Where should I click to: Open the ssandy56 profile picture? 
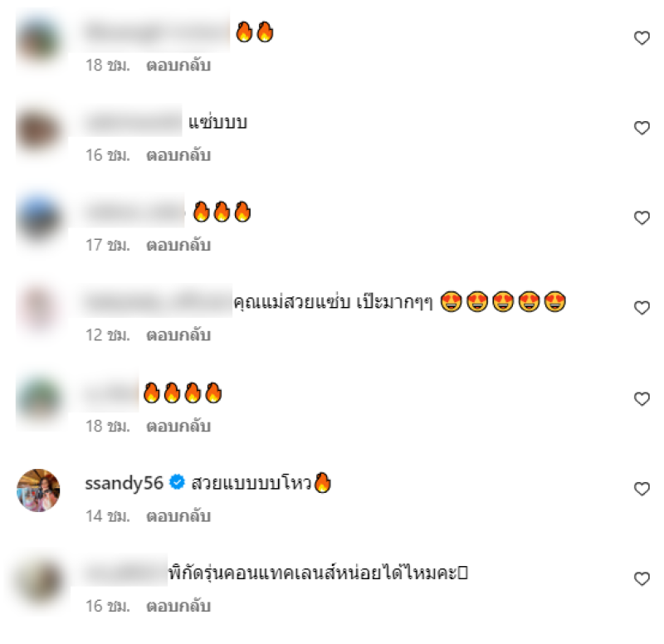pyautogui.click(x=38, y=490)
